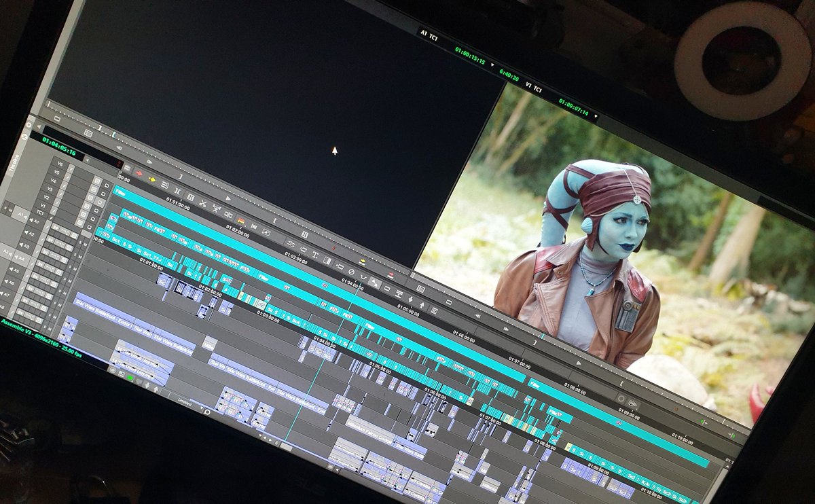Click the yellow Splice-In arrow in timeline toolbar
This screenshot has width=815, height=504.
tap(151, 179)
